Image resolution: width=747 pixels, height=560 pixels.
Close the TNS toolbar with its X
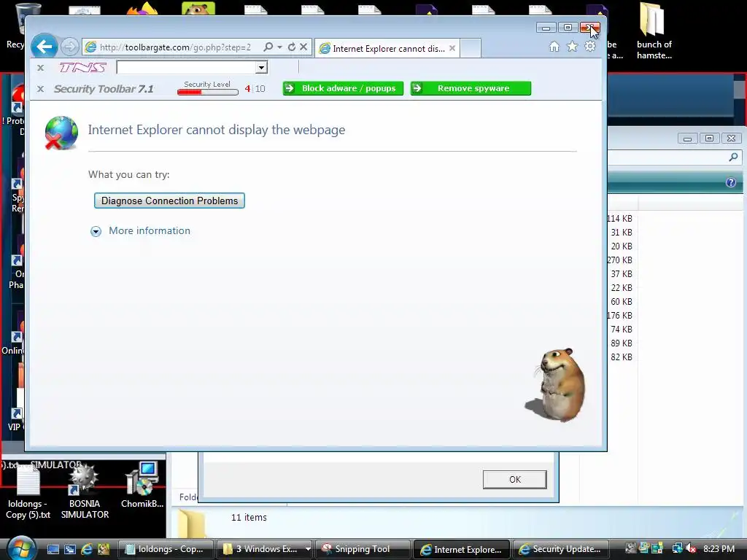pos(41,68)
